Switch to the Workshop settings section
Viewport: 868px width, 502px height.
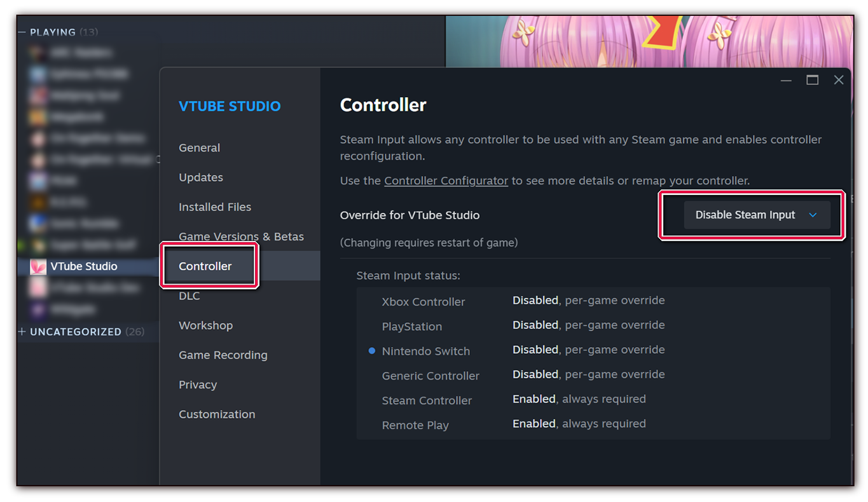pyautogui.click(x=205, y=325)
